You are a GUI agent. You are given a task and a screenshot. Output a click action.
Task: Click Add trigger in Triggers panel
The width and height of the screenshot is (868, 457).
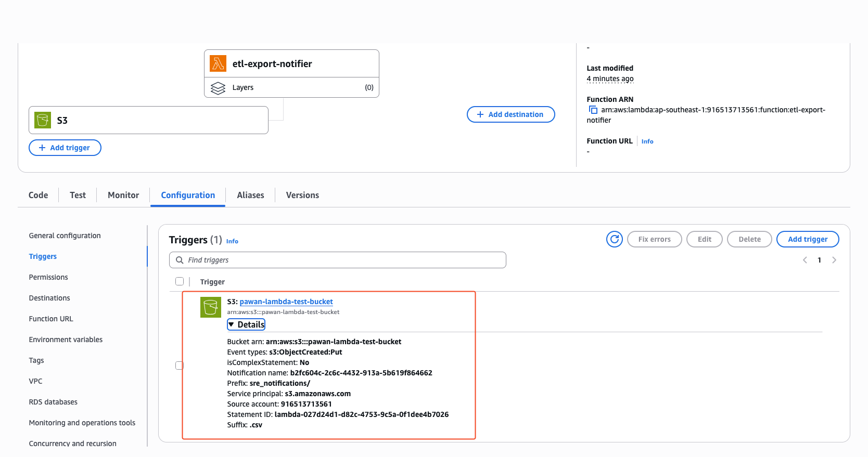click(x=808, y=239)
